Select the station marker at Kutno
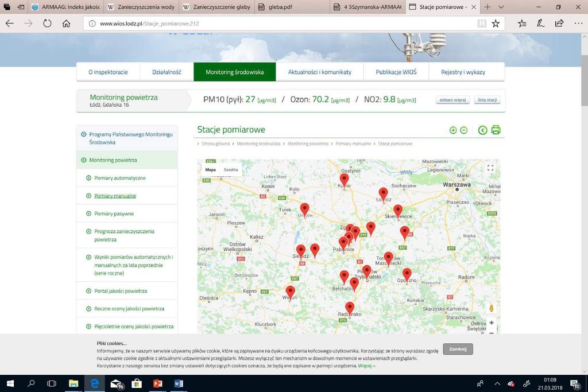 click(x=344, y=180)
